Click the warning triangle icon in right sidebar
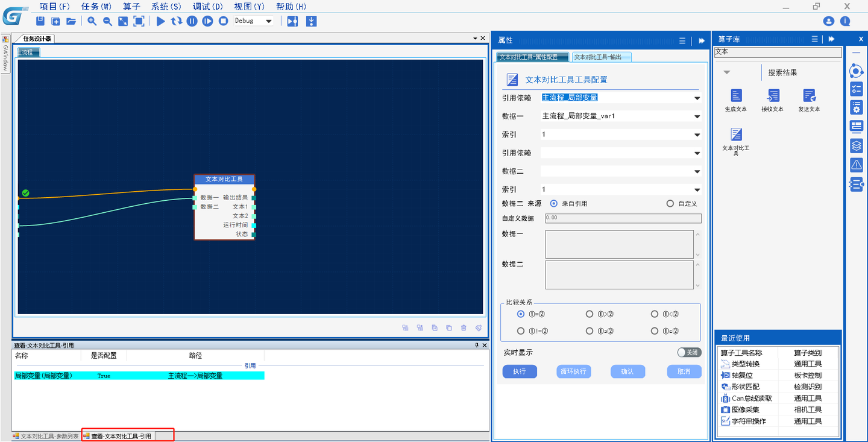This screenshot has width=868, height=442. point(856,165)
